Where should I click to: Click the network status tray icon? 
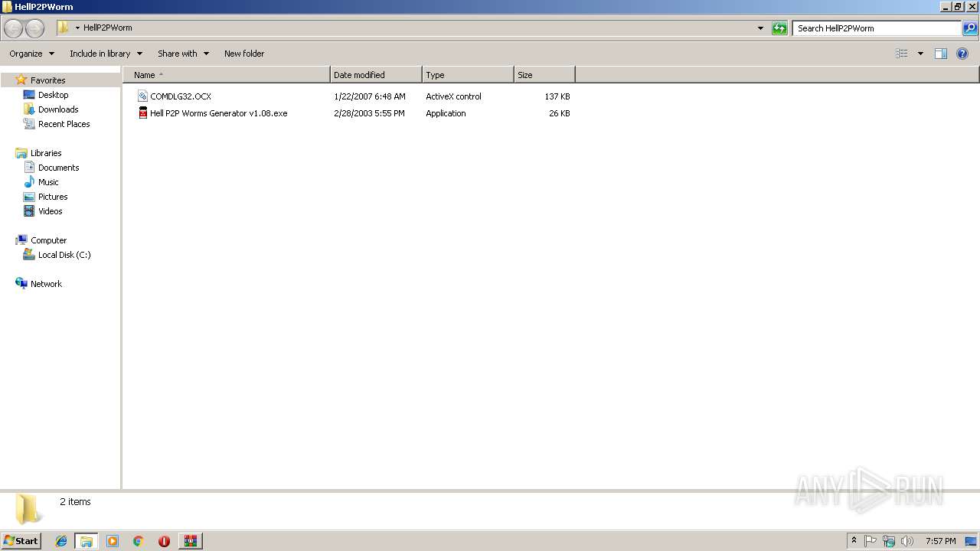pyautogui.click(x=889, y=541)
